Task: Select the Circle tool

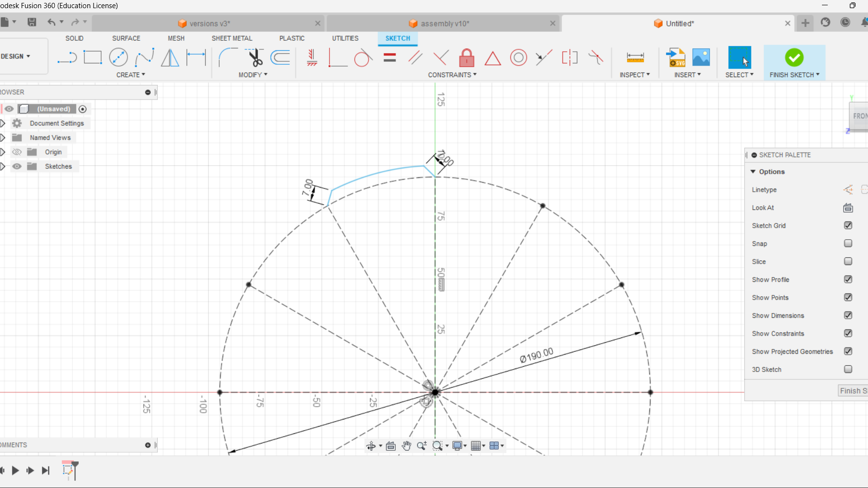Action: pos(118,58)
